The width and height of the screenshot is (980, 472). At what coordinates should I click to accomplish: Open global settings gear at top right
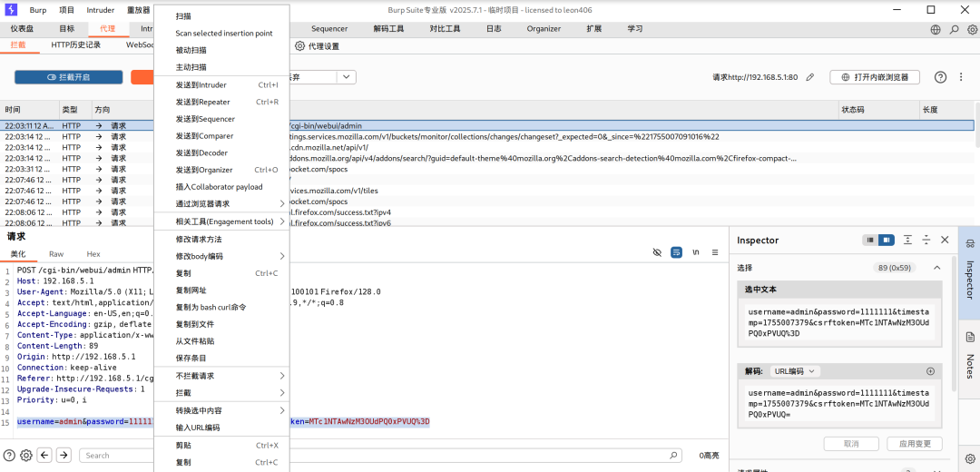coord(972,29)
